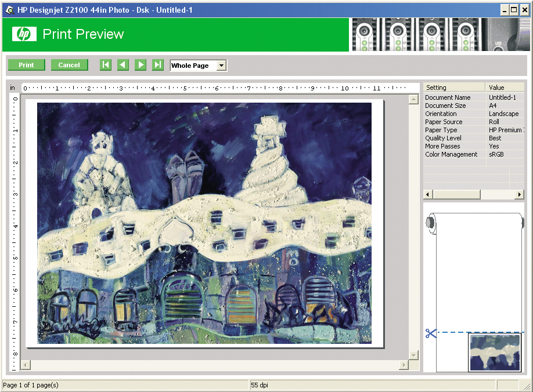533x392 pixels.
Task: Click the settings list right scroll arrow
Action: [x=519, y=194]
